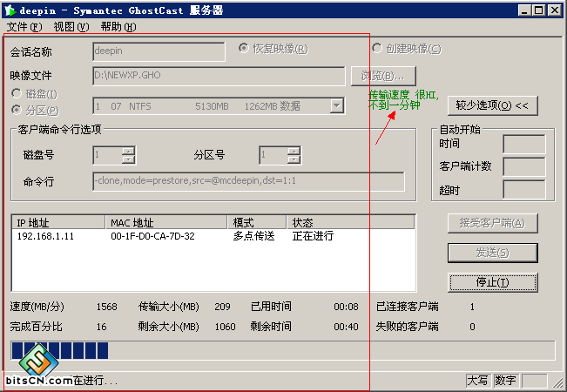Screen dimensions: 567x392
Task: Click the 完成百分比 value 16
Action: pos(102,327)
